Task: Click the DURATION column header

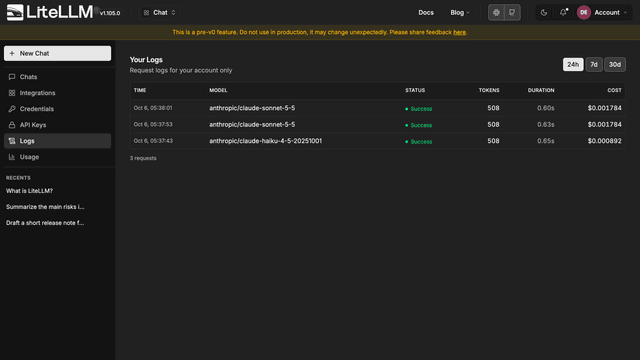Action: (x=541, y=90)
